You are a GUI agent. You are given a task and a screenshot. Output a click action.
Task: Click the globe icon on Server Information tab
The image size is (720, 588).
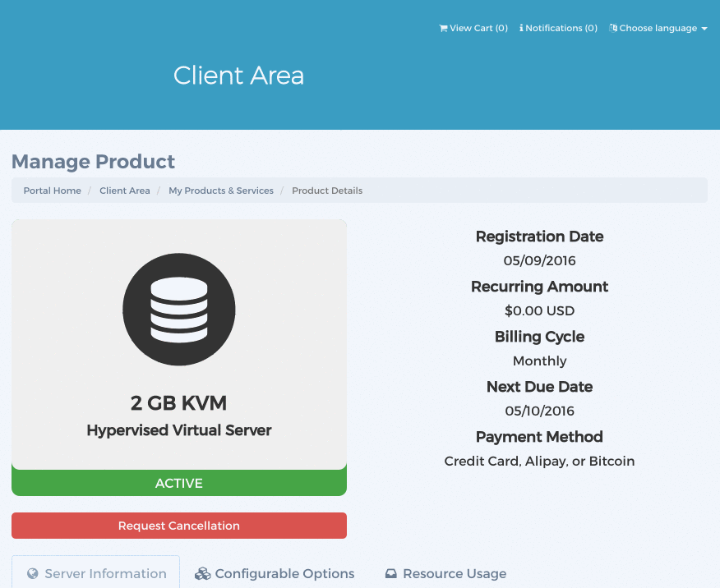coord(33,573)
